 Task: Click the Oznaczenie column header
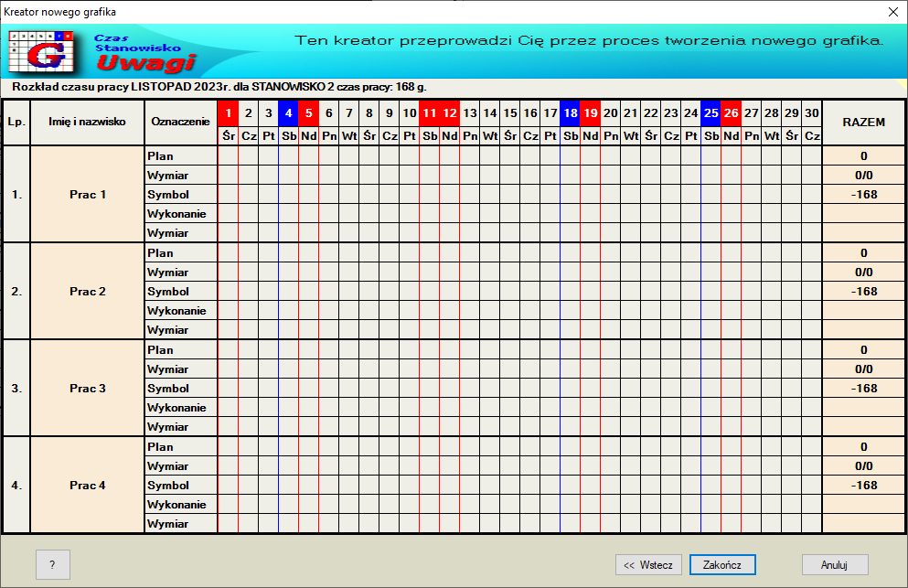(180, 123)
